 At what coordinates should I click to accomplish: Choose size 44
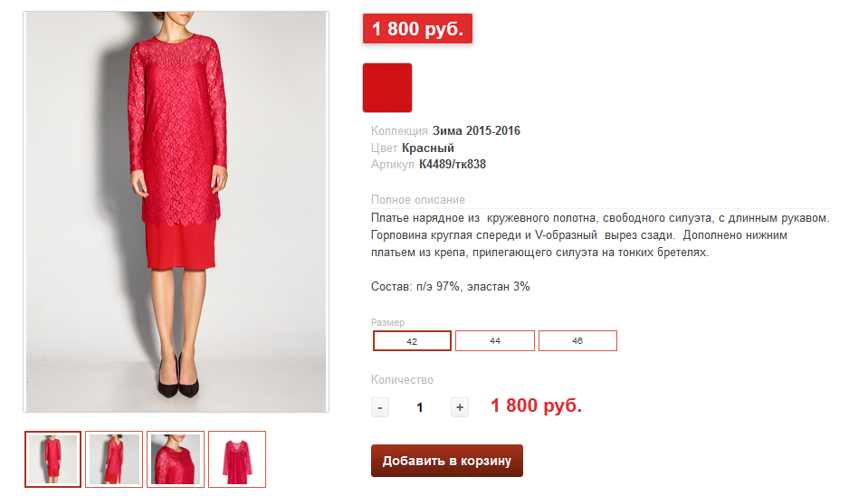coord(495,341)
